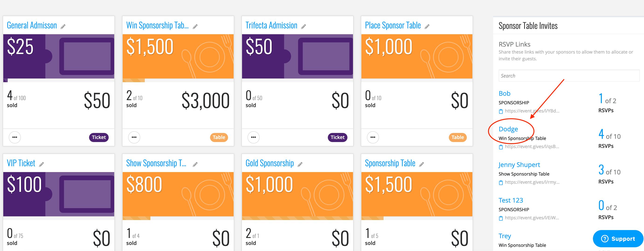Click the $1,500 Sponsorship Table banner
This screenshot has height=251, width=644.
click(x=417, y=194)
